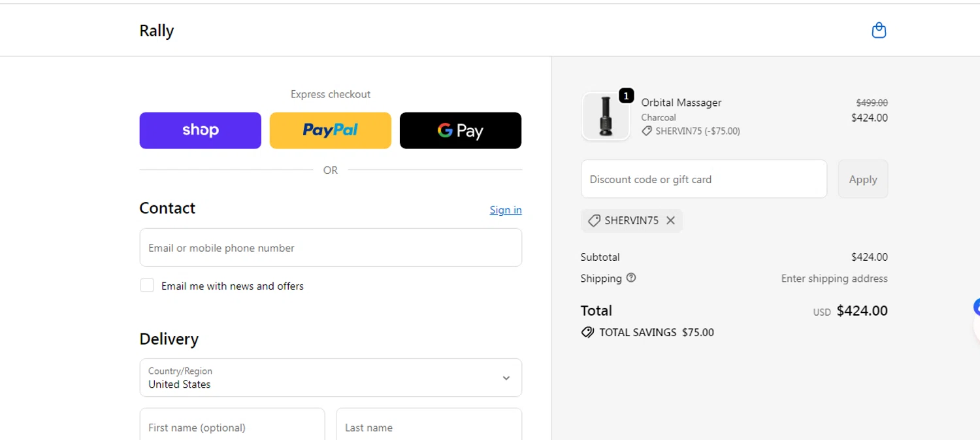Click the item price $424.00 beside Orbital Massager

(x=870, y=118)
